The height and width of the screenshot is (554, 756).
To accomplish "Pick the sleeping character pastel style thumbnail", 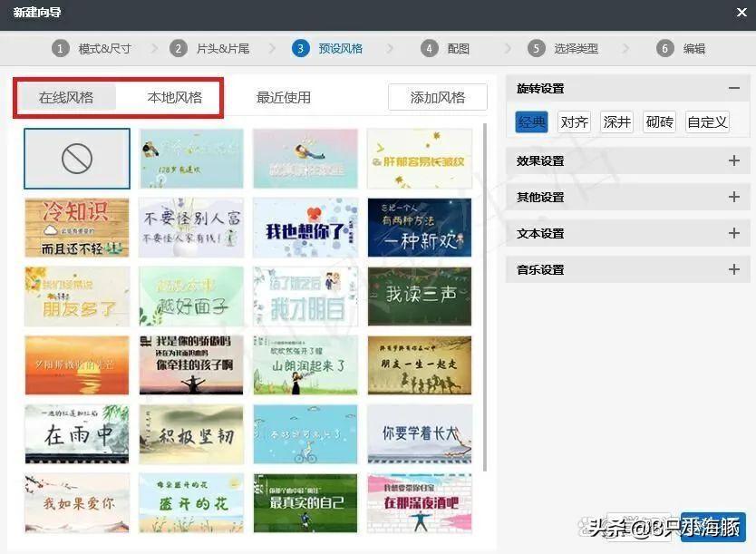I will [305, 158].
